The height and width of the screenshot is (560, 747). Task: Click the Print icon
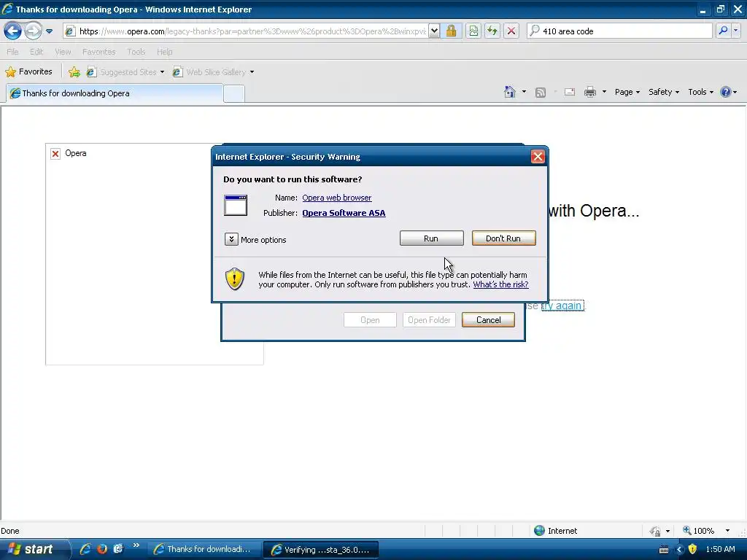click(x=589, y=92)
